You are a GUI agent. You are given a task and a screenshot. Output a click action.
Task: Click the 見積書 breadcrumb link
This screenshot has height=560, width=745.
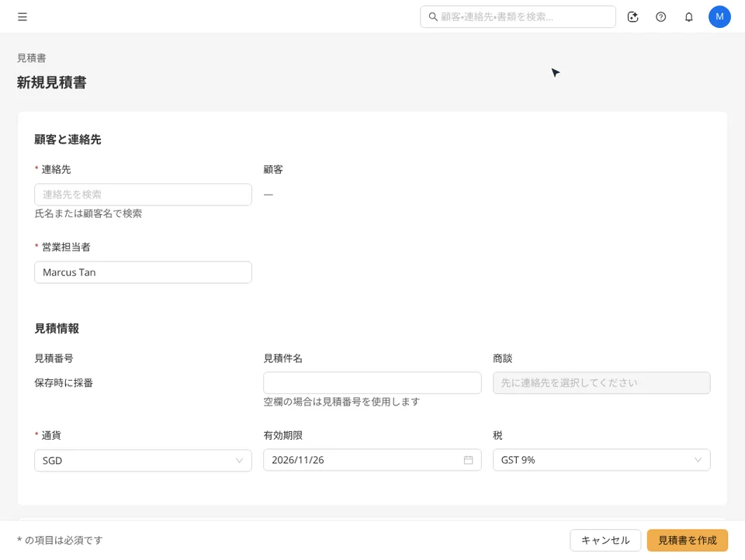(x=31, y=58)
